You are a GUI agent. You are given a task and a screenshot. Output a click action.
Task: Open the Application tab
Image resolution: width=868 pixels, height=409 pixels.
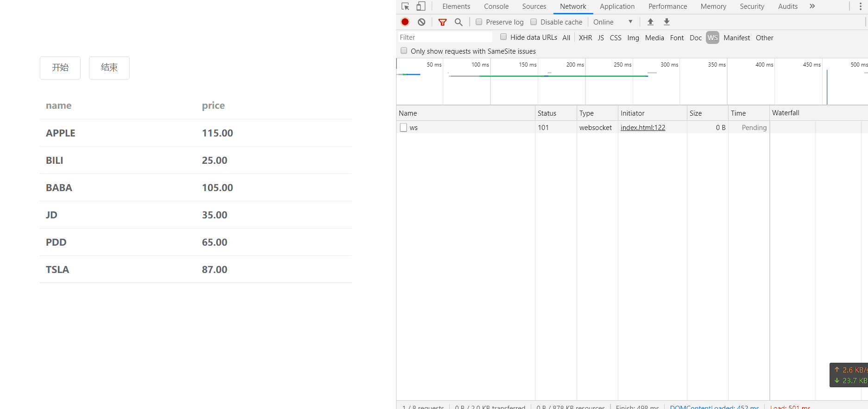[617, 6]
